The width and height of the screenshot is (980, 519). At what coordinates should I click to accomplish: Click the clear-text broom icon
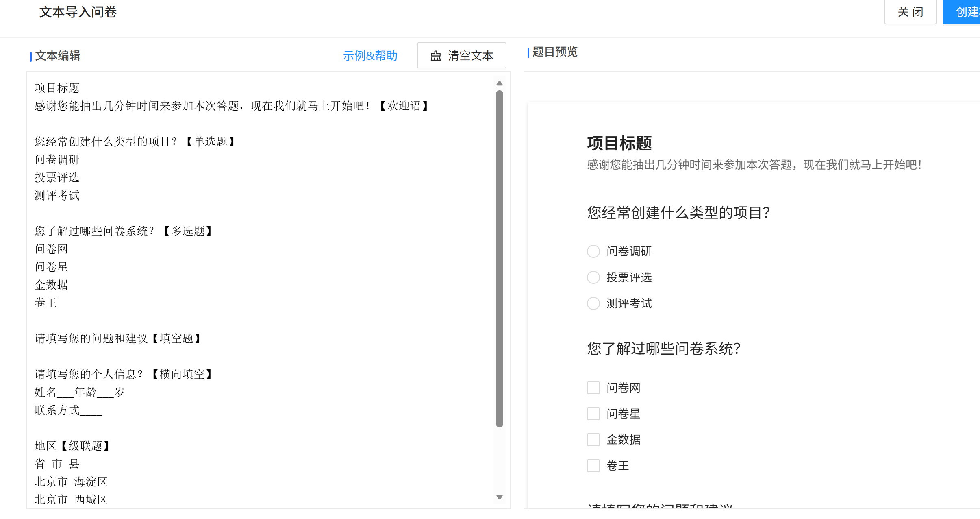tap(435, 56)
